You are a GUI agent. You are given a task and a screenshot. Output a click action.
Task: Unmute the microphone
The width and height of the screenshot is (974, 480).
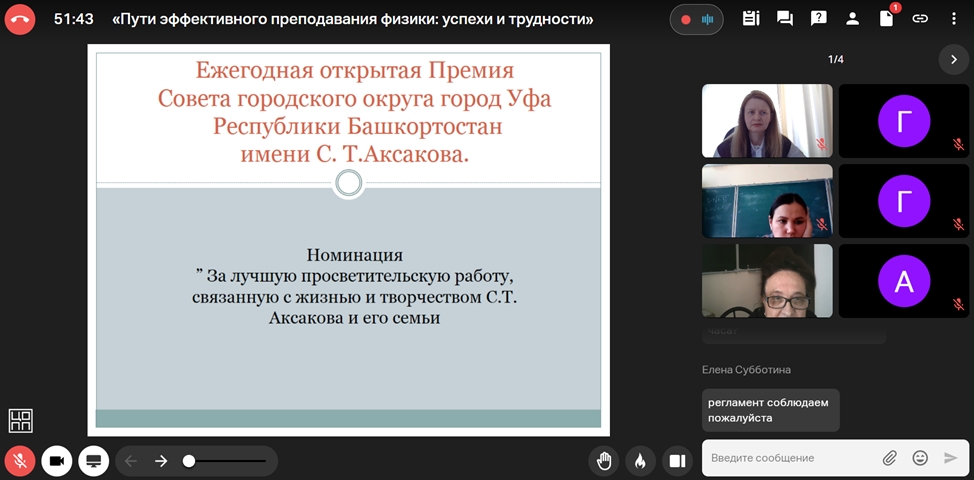[20, 460]
